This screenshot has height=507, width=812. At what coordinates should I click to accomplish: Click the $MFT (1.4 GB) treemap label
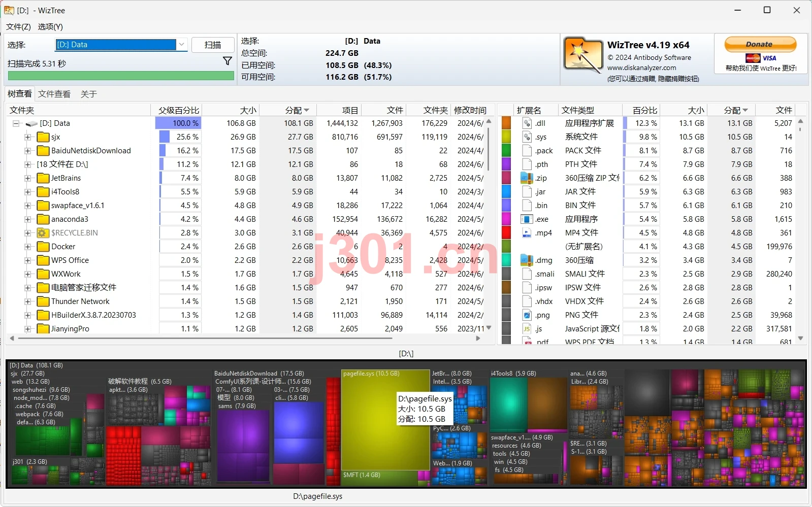click(362, 475)
